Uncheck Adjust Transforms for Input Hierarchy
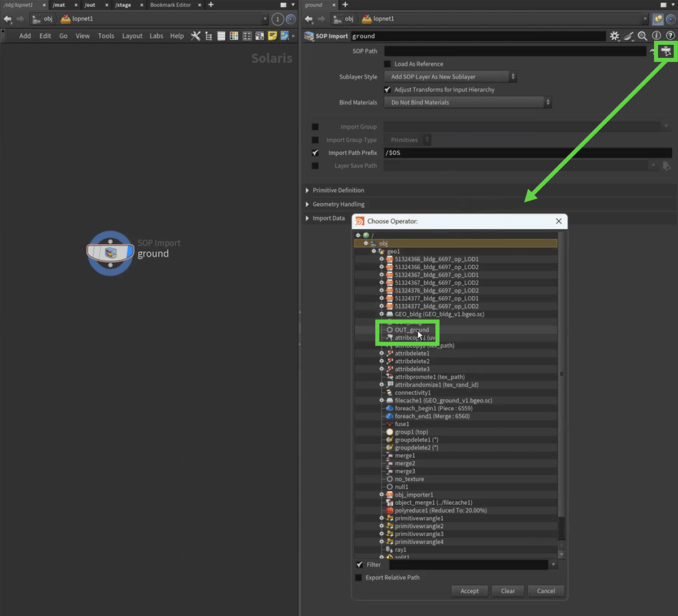This screenshot has height=616, width=678. (x=388, y=90)
